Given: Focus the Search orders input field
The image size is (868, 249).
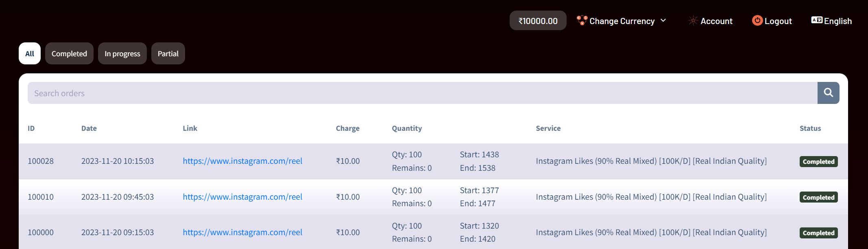Looking at the screenshot, I should click(423, 93).
